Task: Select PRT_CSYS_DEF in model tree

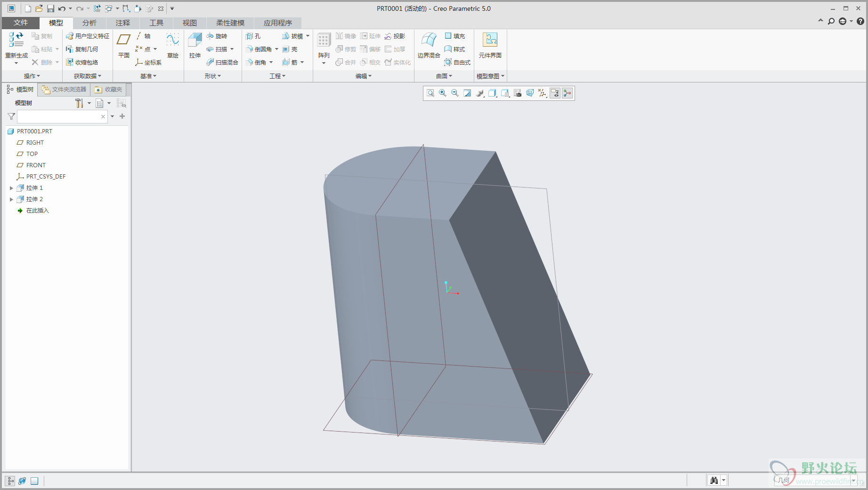Action: tap(46, 177)
